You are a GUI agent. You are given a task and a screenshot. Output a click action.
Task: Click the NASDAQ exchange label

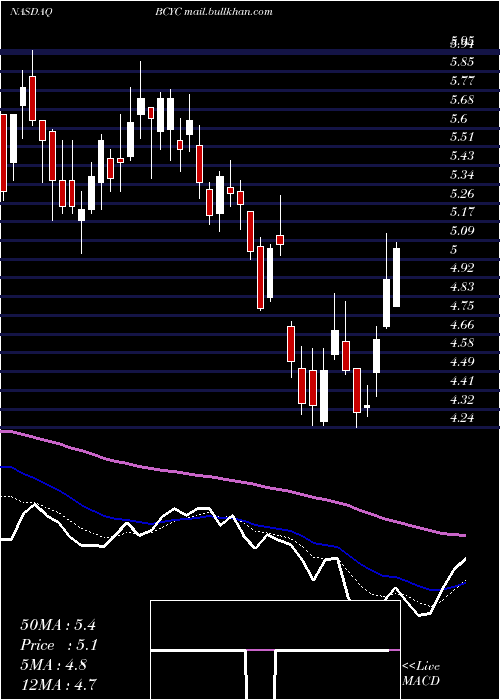click(x=31, y=12)
